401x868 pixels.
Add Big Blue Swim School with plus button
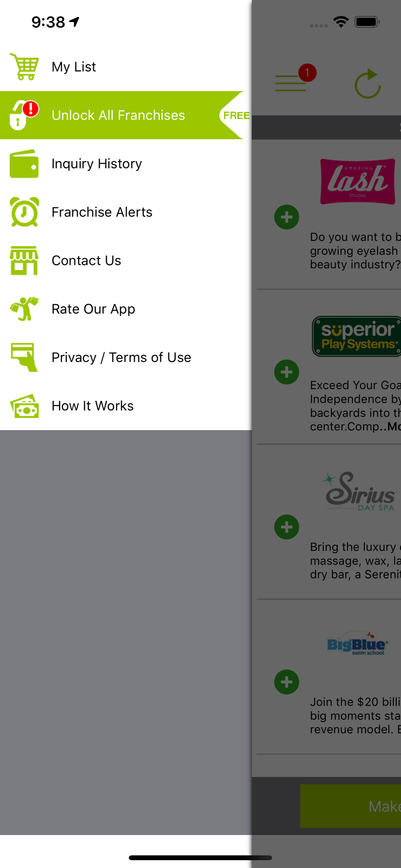point(287,682)
